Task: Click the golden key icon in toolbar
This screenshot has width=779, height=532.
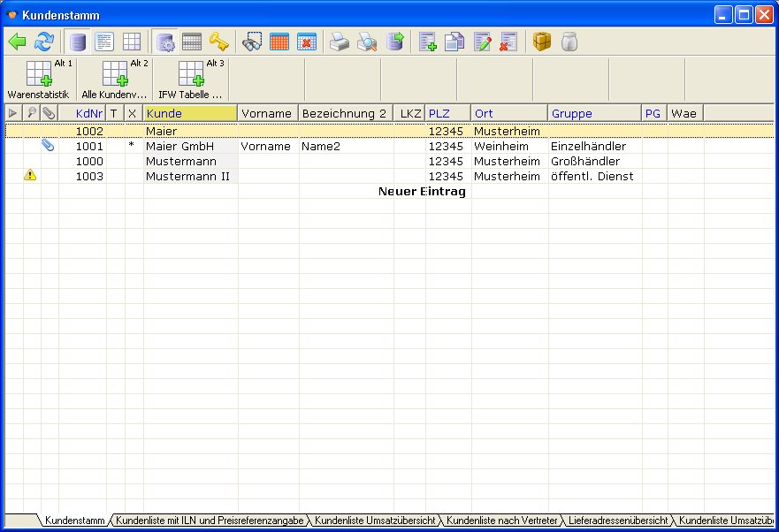Action: click(x=218, y=42)
